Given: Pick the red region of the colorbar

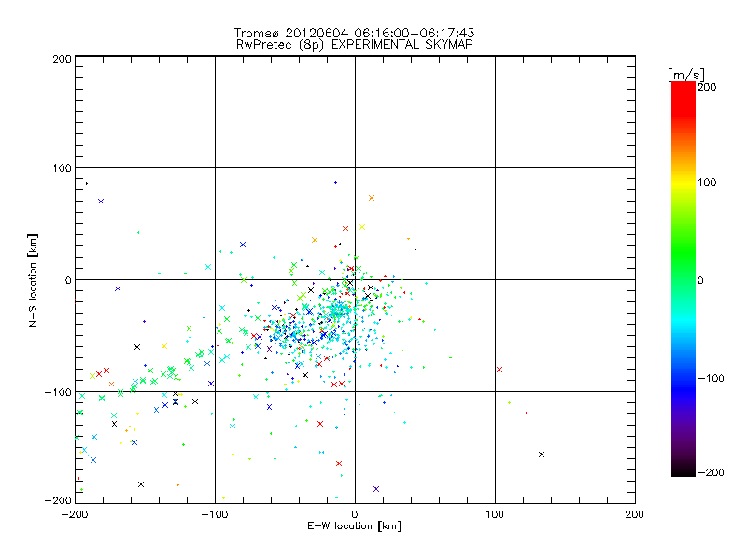Looking at the screenshot, I should (x=684, y=100).
